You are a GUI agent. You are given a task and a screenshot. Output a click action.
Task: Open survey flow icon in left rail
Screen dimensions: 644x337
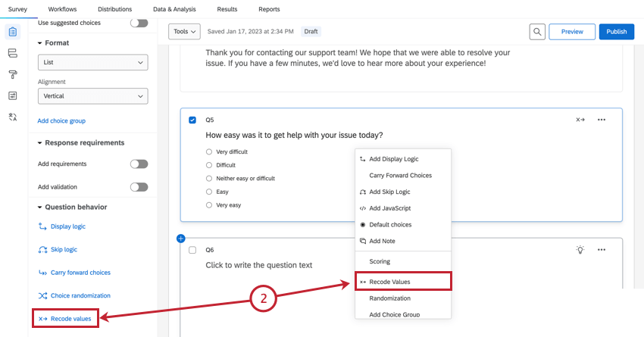[x=12, y=53]
